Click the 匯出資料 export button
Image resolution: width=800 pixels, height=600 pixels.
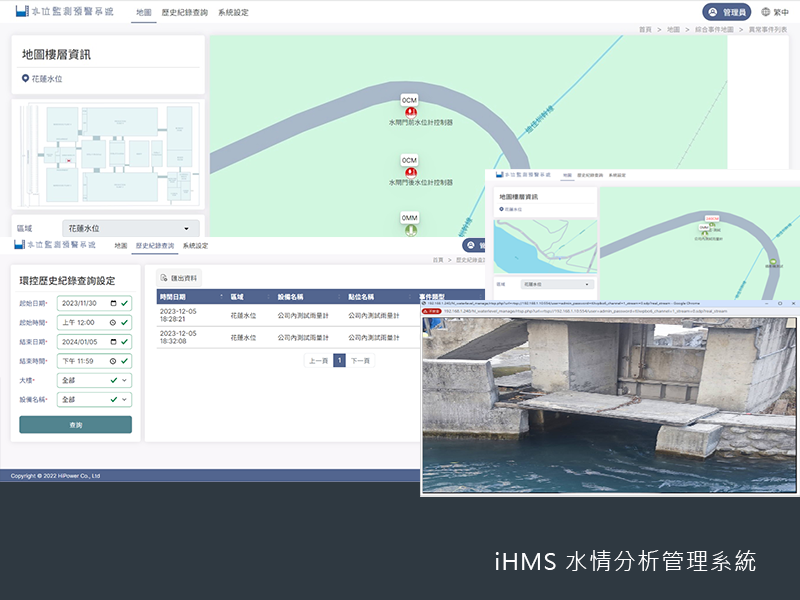(x=179, y=278)
